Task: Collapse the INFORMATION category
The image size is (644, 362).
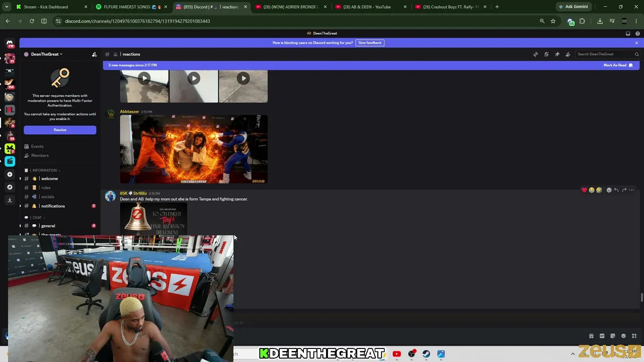Action: tap(45, 170)
